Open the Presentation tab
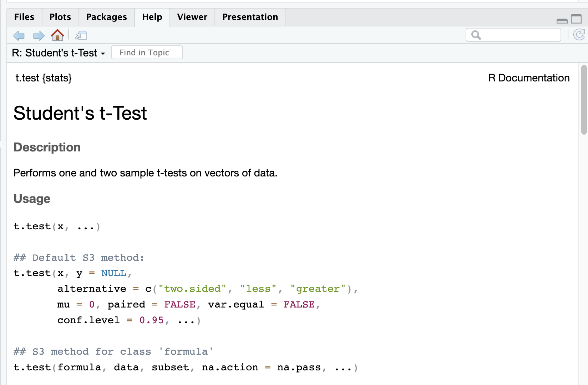Viewport: 588px width, 385px height. (x=250, y=17)
